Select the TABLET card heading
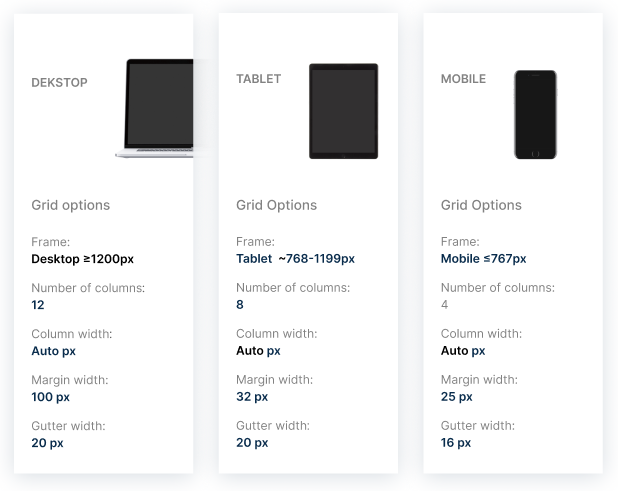The image size is (618, 491). tap(259, 79)
